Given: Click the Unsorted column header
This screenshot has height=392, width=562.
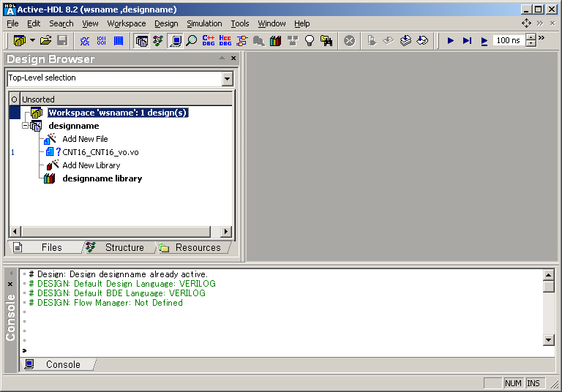Looking at the screenshot, I should click(126, 99).
